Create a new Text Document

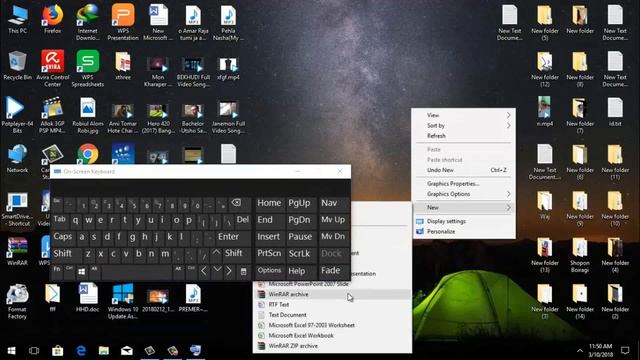click(332, 315)
